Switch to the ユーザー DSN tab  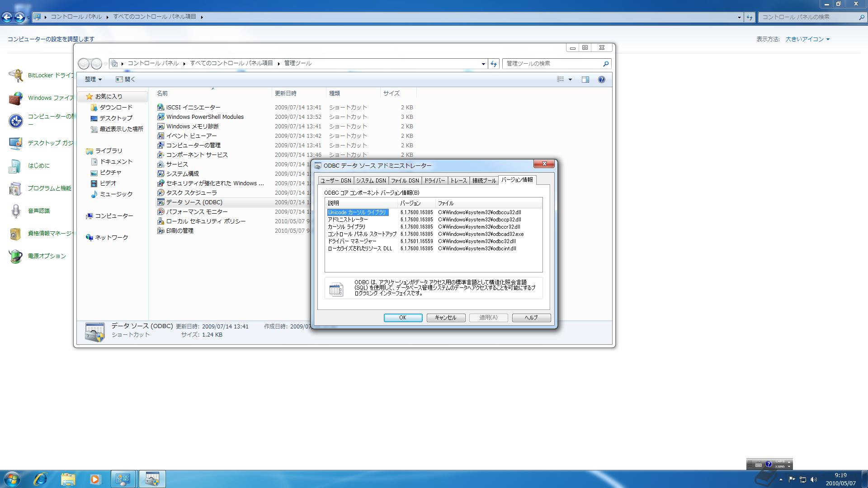(x=336, y=181)
